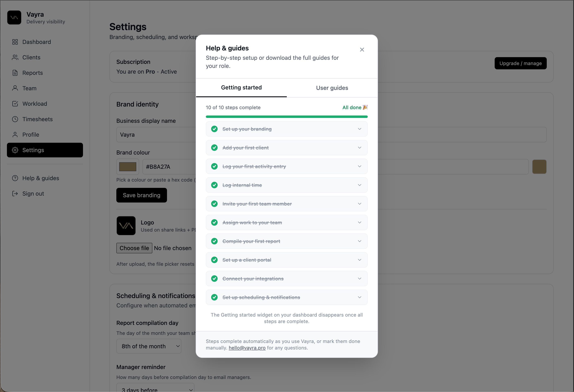Click the Help & guides question icon
The height and width of the screenshot is (392, 574).
coord(15,178)
